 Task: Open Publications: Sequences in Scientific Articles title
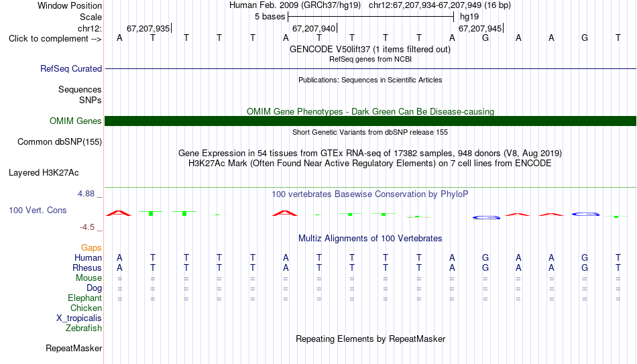pyautogui.click(x=370, y=80)
